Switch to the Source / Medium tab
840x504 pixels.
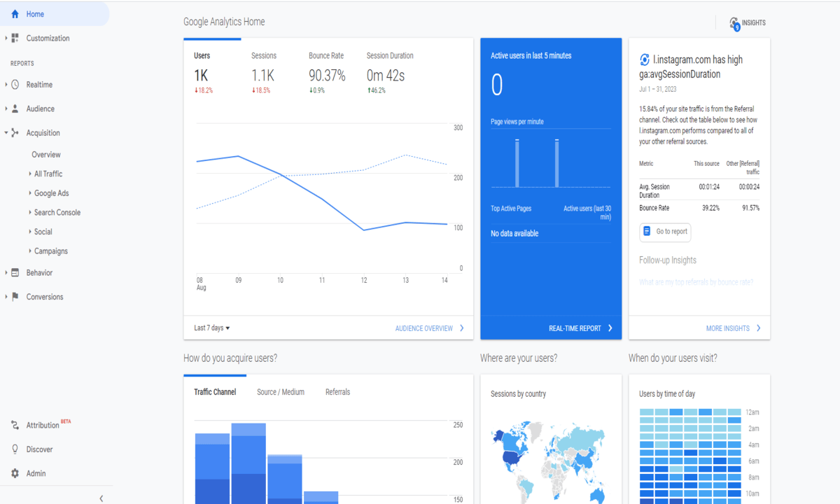click(x=281, y=392)
